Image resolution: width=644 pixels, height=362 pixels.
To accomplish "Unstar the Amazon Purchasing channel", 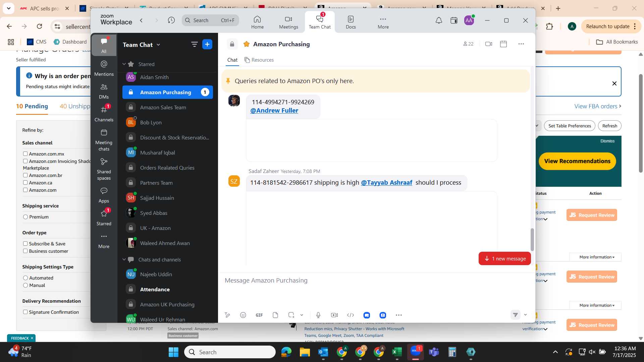I will [x=247, y=44].
